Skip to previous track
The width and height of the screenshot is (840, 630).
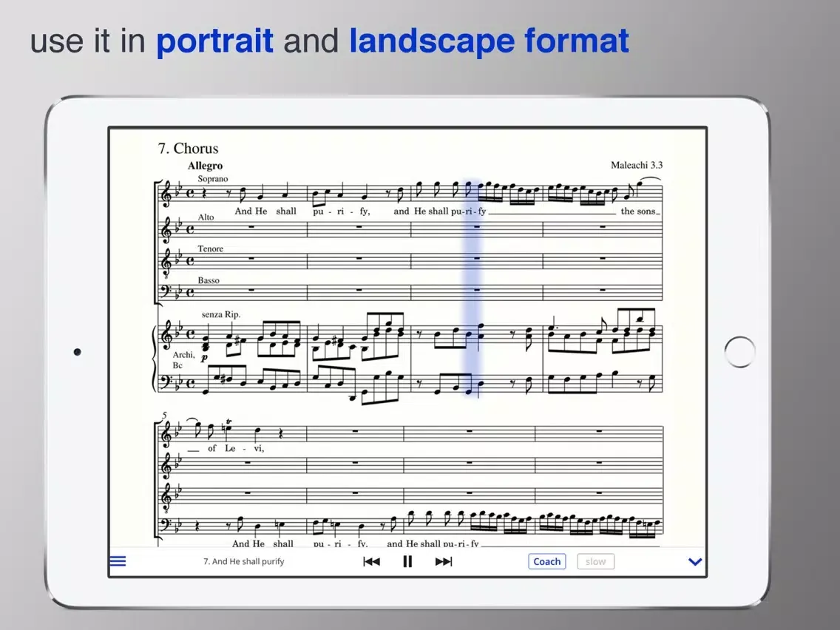pos(371,561)
